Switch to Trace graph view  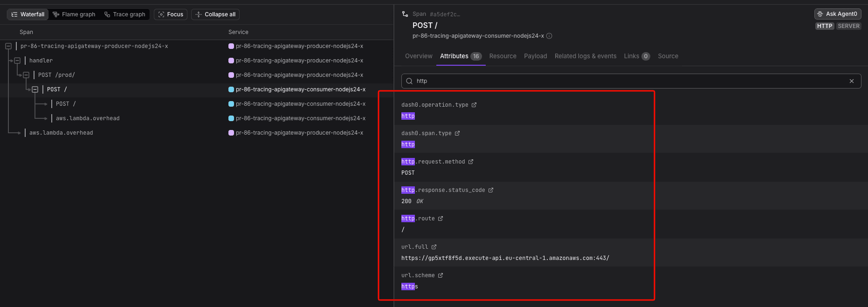tap(125, 14)
